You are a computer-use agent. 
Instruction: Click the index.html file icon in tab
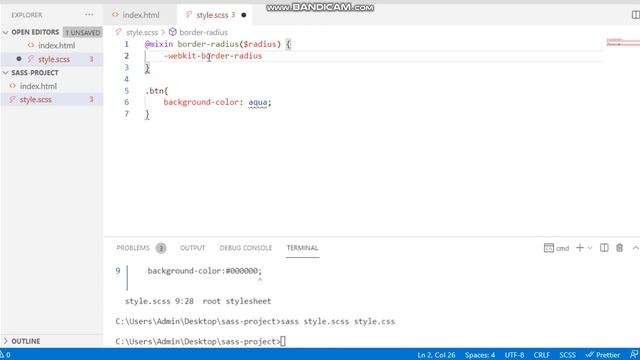[x=115, y=14]
